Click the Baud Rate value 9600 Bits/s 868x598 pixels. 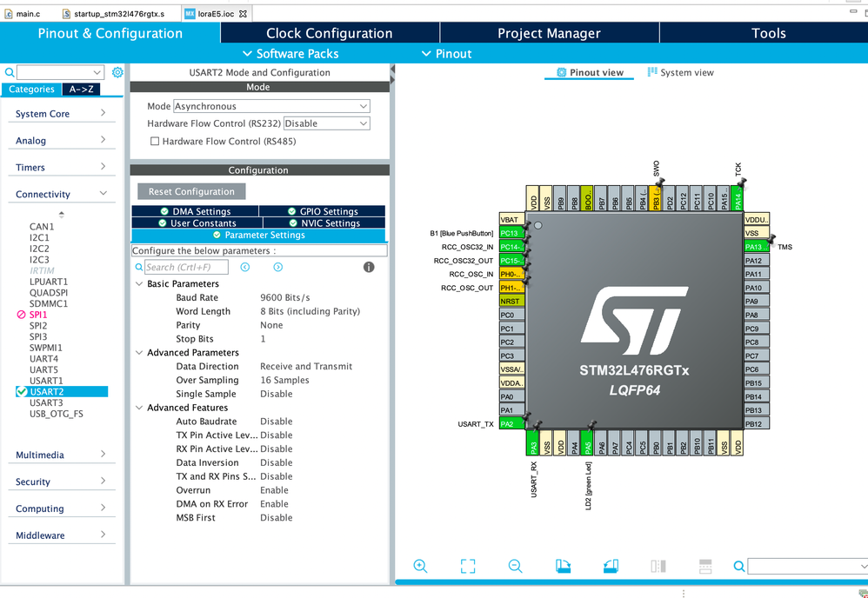point(285,297)
